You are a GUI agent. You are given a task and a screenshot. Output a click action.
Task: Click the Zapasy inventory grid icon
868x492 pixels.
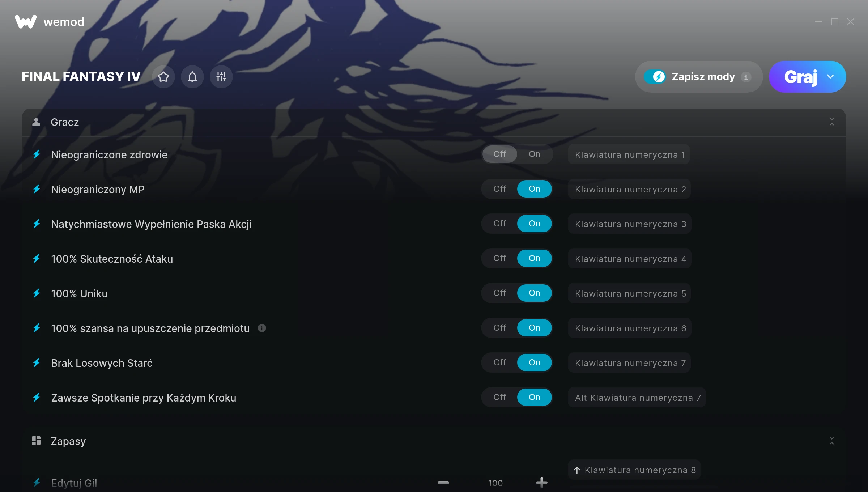pyautogui.click(x=36, y=441)
